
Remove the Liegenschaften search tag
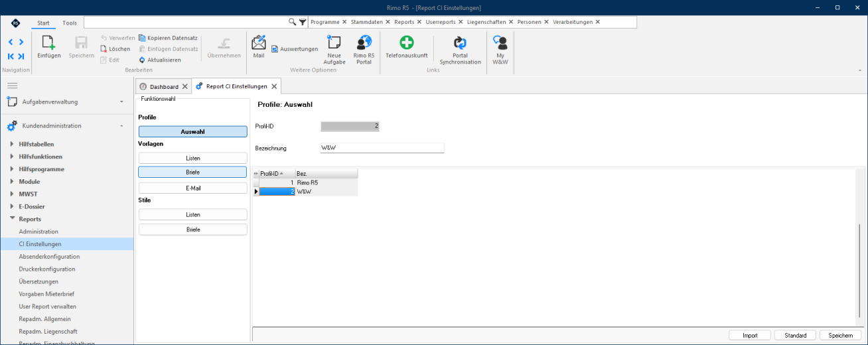512,22
